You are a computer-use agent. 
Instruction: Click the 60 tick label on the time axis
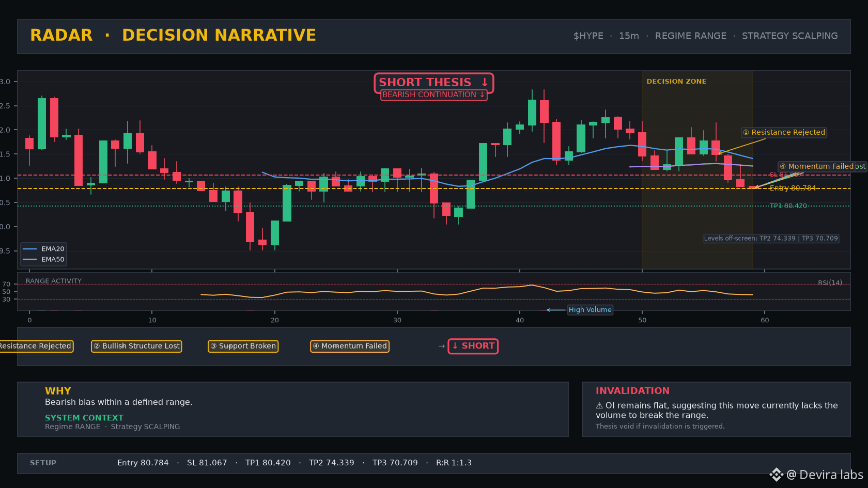point(765,320)
